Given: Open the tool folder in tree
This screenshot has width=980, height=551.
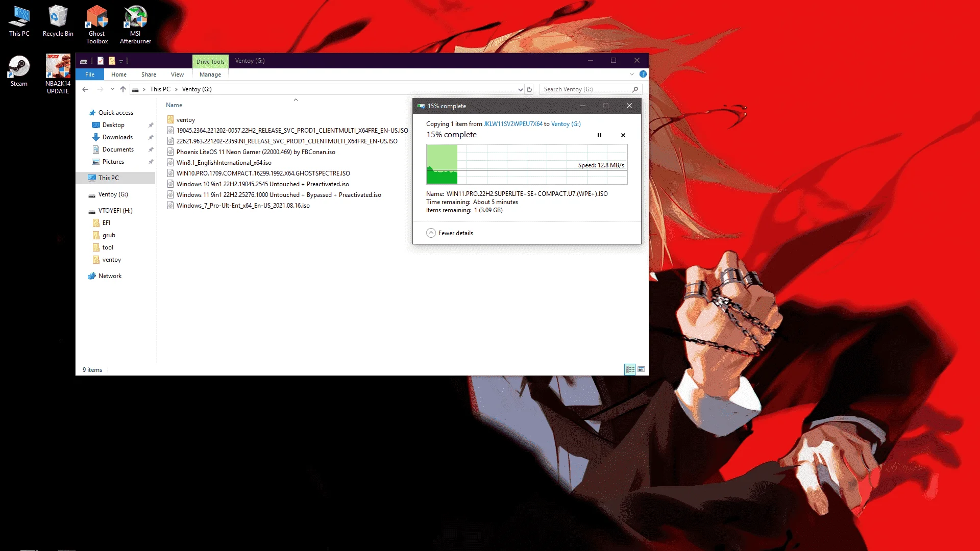Looking at the screenshot, I should [108, 247].
